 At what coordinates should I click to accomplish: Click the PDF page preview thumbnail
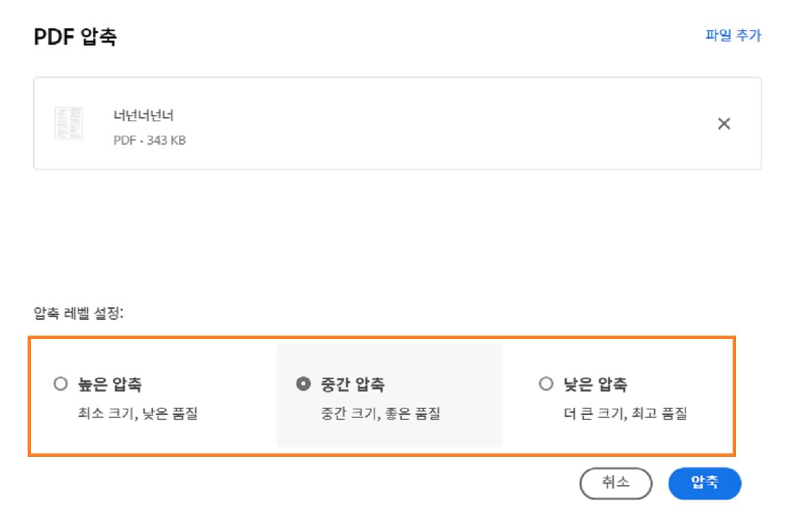tap(68, 123)
